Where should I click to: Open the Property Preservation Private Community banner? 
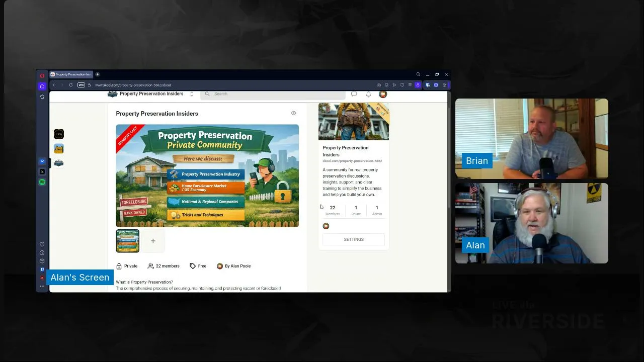[207, 176]
